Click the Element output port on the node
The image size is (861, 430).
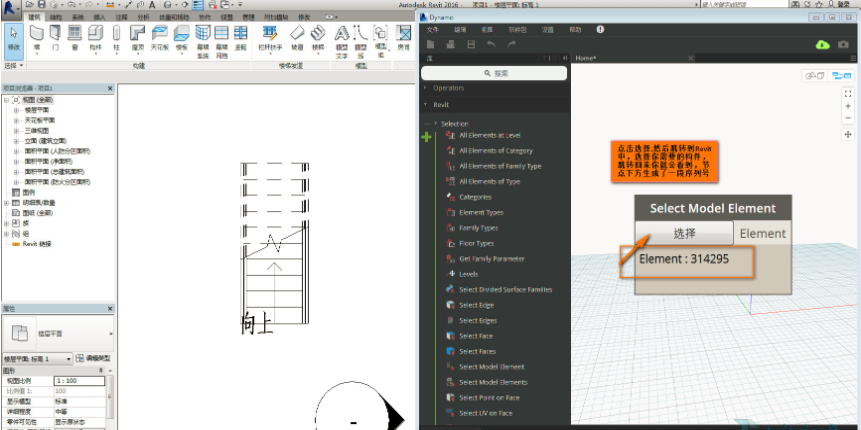pos(762,234)
